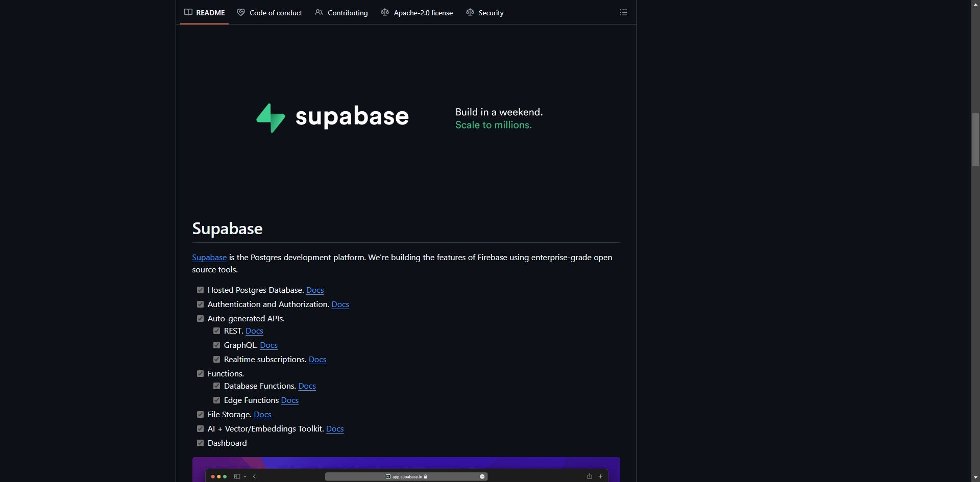Toggle Hosted Postgres Database checkbox

pyautogui.click(x=200, y=290)
